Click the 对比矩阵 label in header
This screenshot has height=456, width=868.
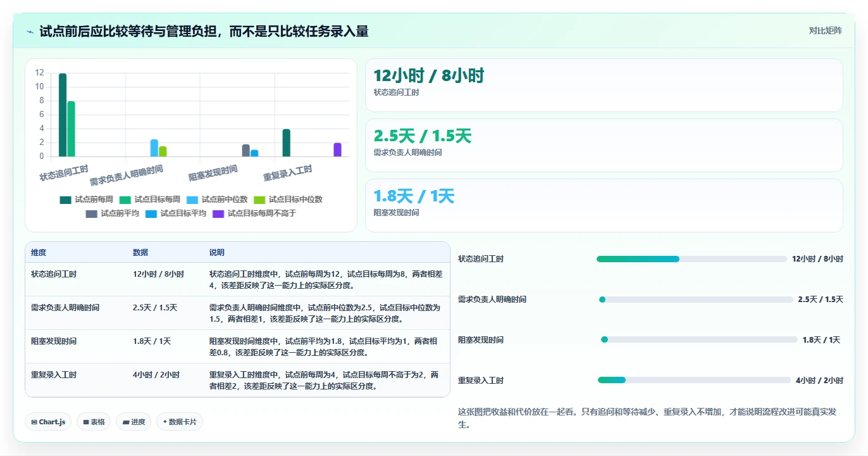[826, 30]
